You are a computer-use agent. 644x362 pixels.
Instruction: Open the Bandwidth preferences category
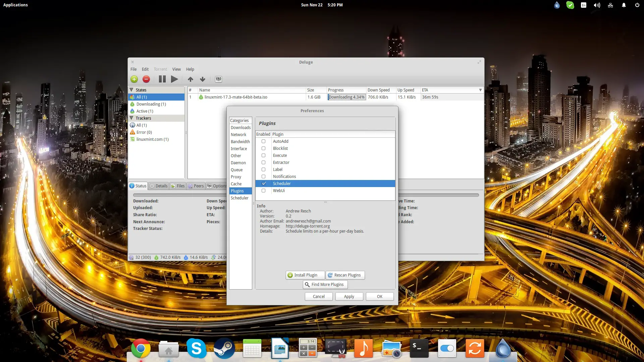tap(240, 141)
